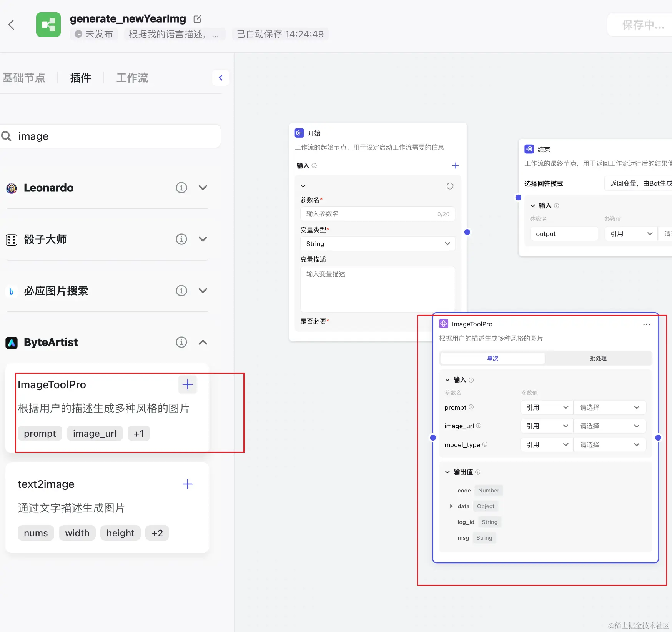This screenshot has width=672, height=632.
Task: Click the Leonardo plugin avatar icon
Action: [x=12, y=188]
